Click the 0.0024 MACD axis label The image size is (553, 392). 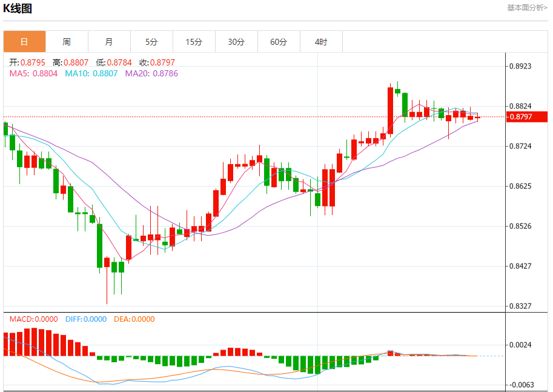[x=520, y=345]
